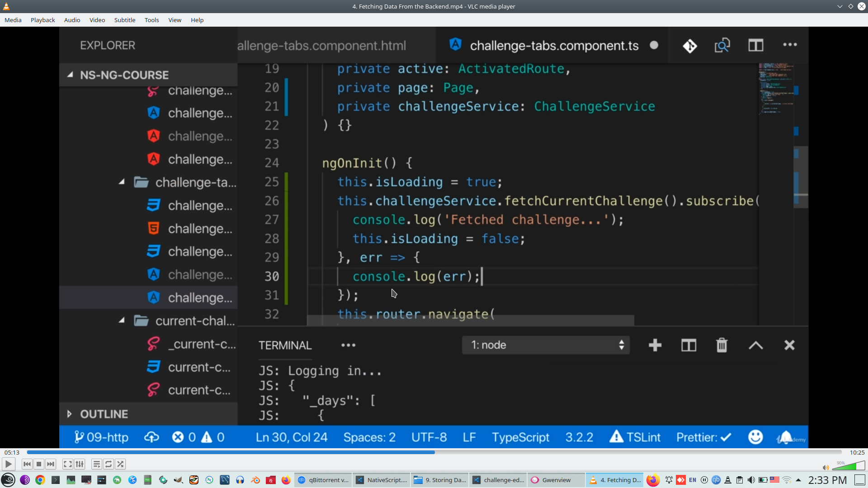Switch to qBittorrent in the taskbar

[x=323, y=480]
